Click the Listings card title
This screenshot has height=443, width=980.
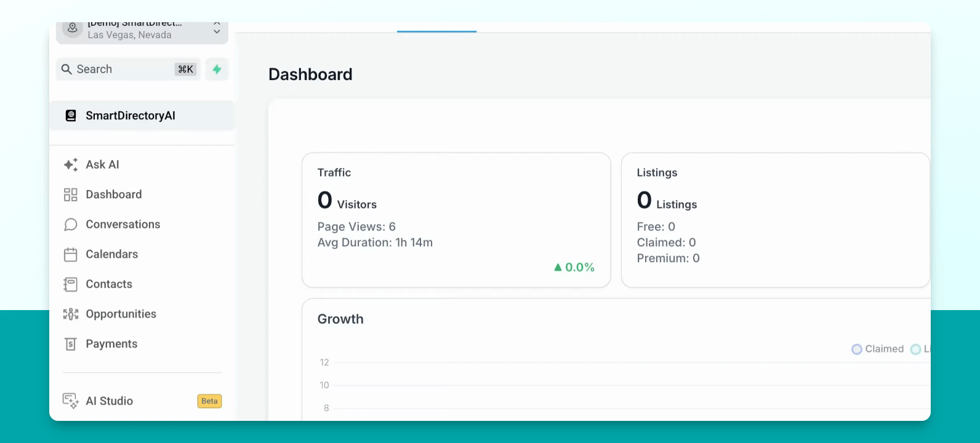657,173
